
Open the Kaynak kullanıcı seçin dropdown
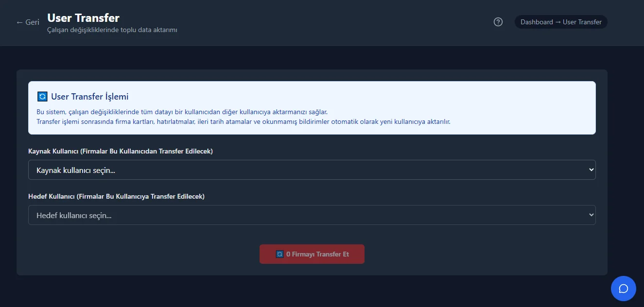point(312,170)
